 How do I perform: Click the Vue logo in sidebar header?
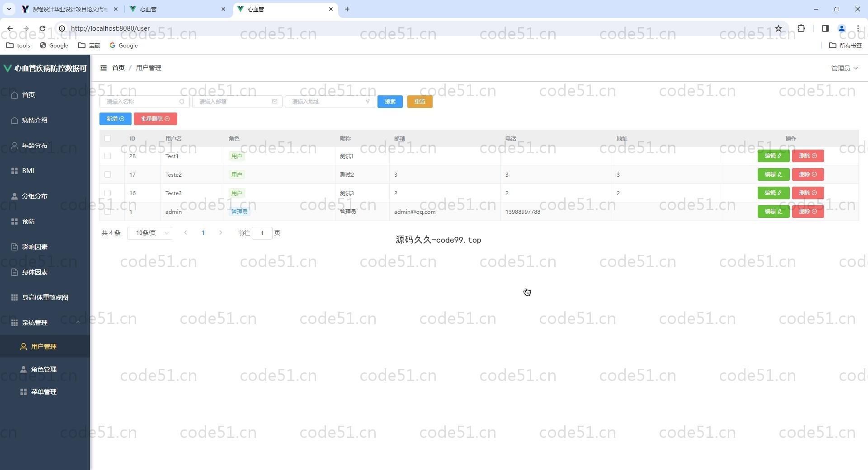pos(8,68)
